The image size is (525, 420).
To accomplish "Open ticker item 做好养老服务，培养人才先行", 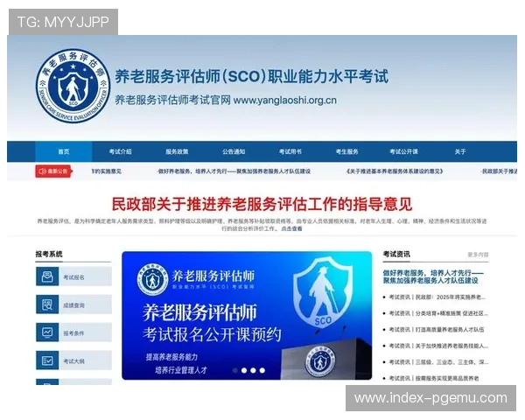I will [x=234, y=171].
